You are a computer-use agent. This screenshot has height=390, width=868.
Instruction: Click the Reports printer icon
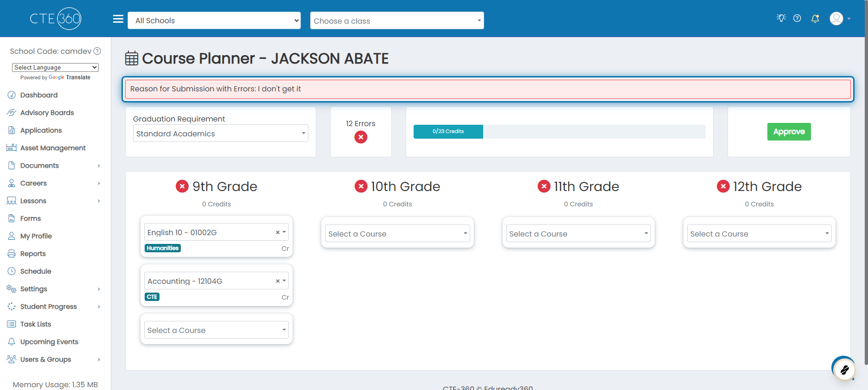12,254
